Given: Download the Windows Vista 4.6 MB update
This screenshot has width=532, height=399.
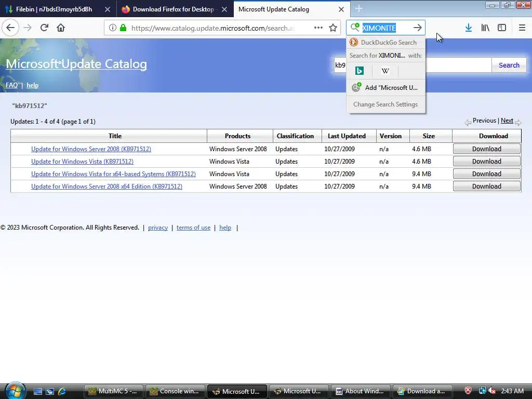Looking at the screenshot, I should click(486, 162).
